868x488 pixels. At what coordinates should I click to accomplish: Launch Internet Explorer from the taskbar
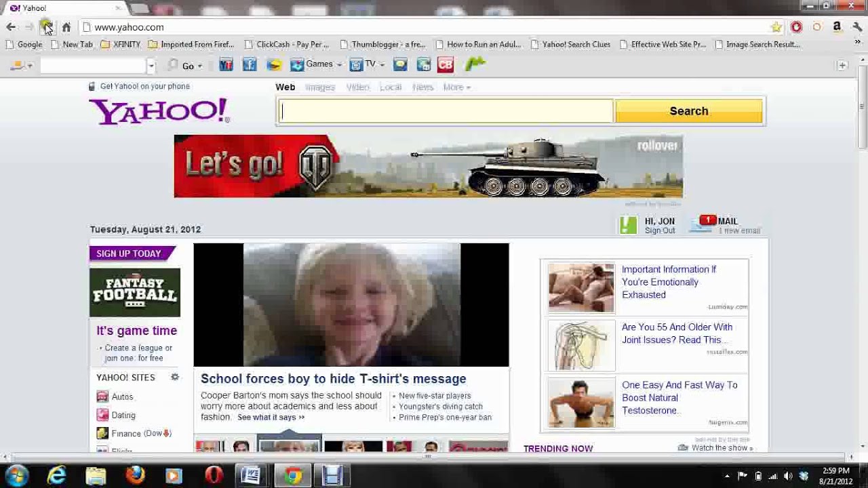(x=56, y=475)
